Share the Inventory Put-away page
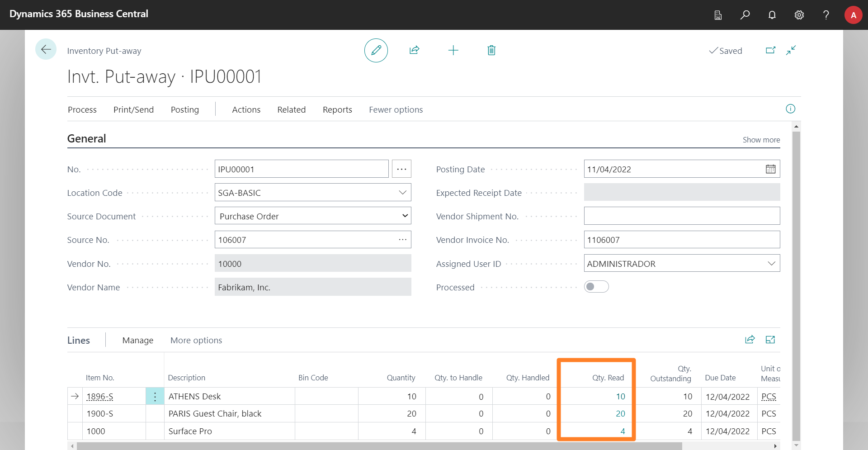Viewport: 868px width, 450px height. tap(415, 50)
